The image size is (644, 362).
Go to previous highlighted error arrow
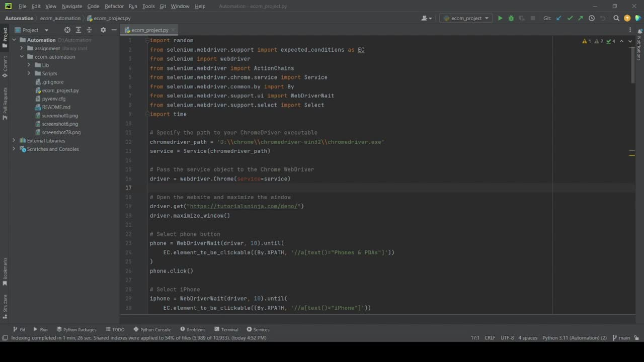[x=621, y=41]
